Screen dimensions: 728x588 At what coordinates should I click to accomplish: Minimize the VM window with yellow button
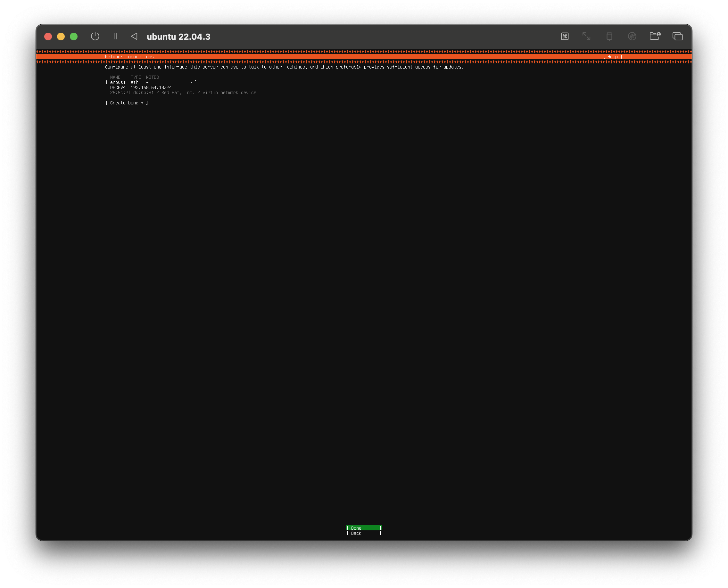click(x=61, y=37)
